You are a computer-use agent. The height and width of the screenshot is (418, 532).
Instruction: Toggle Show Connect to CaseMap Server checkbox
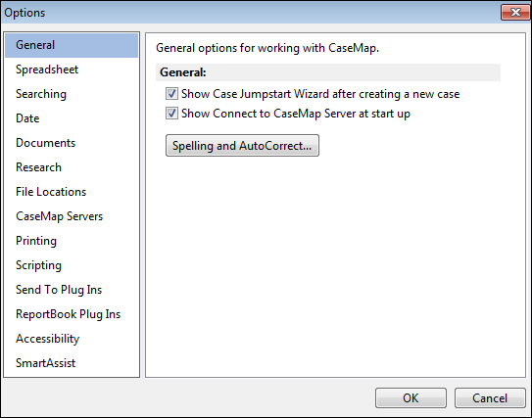tap(171, 114)
